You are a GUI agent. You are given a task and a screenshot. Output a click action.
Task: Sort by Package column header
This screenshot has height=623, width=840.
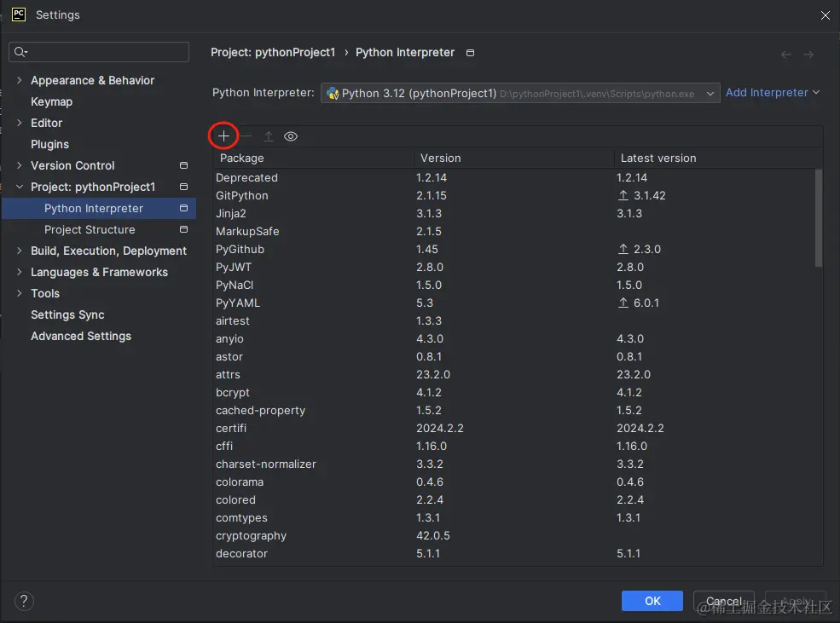tap(313, 158)
